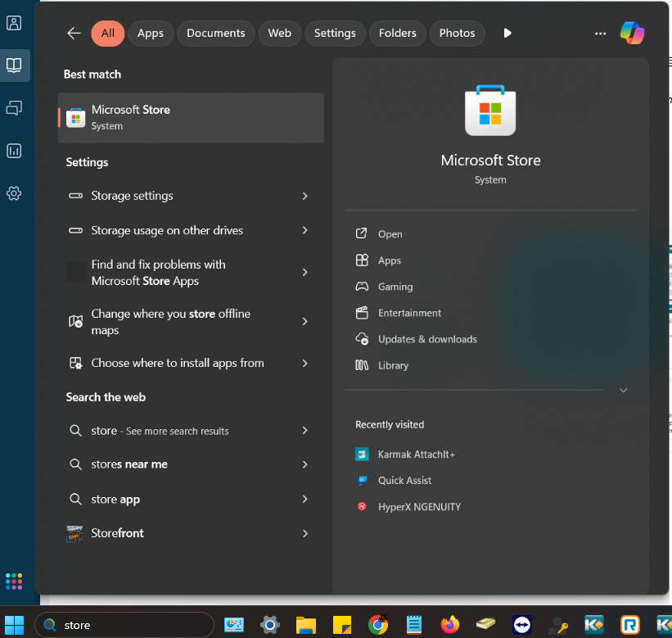Switch to the Folders filter tab

tap(397, 33)
